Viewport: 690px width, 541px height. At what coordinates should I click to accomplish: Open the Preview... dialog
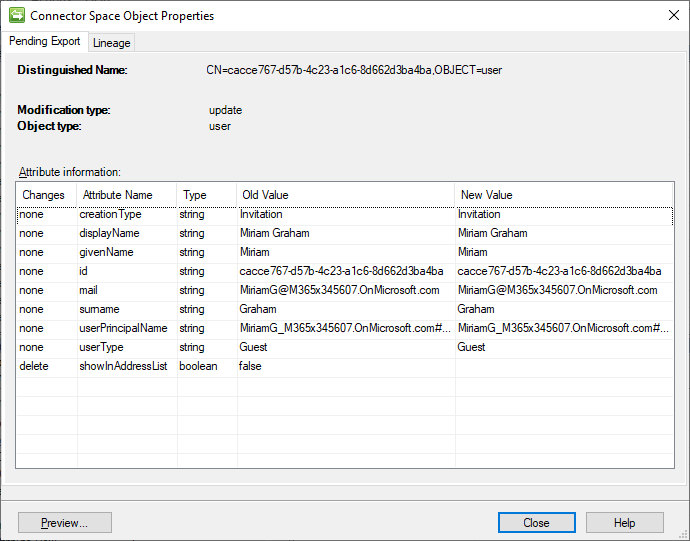65,523
